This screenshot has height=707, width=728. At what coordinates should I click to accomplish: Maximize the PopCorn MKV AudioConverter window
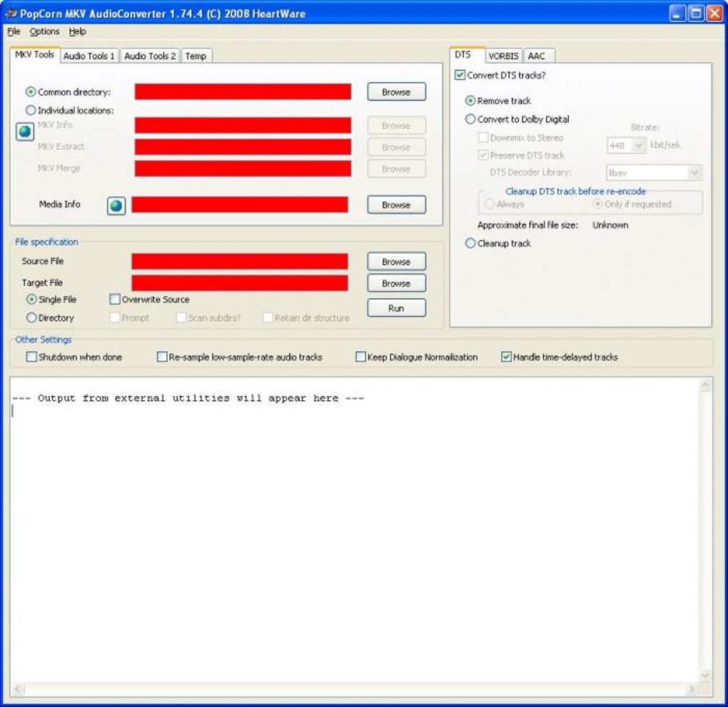697,14
